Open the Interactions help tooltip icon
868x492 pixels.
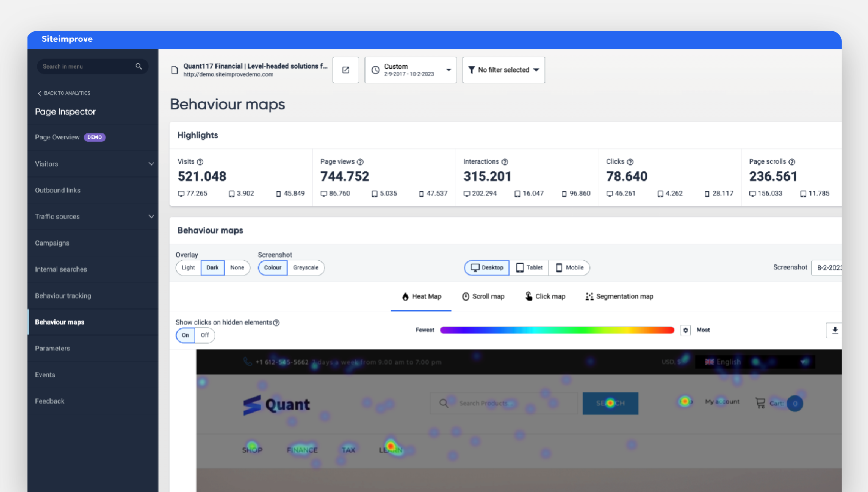[504, 162]
